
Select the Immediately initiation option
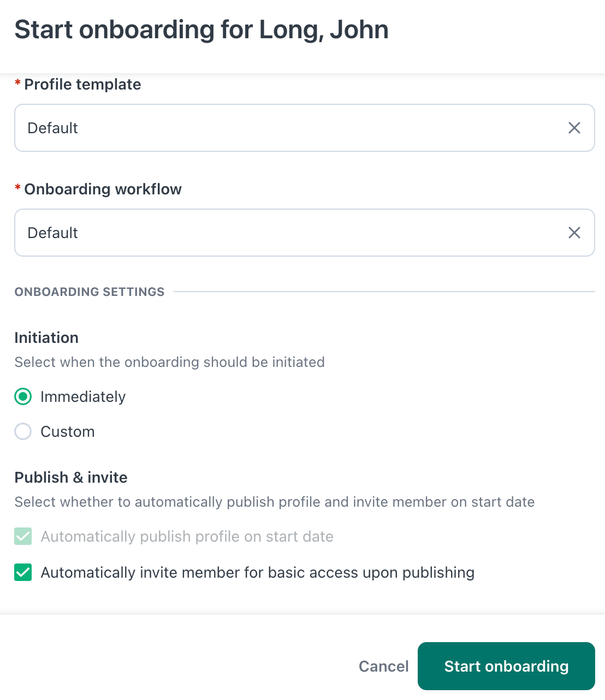23,396
